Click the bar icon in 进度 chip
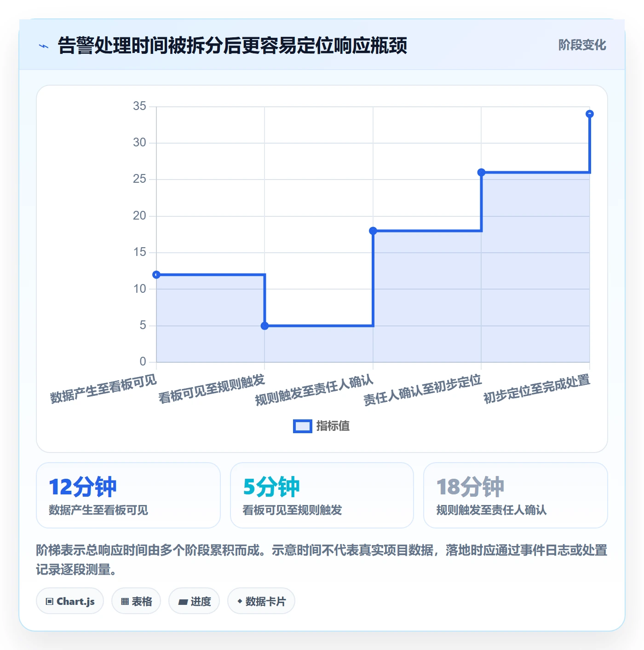Screen dimensions: 644x650 coord(183,602)
